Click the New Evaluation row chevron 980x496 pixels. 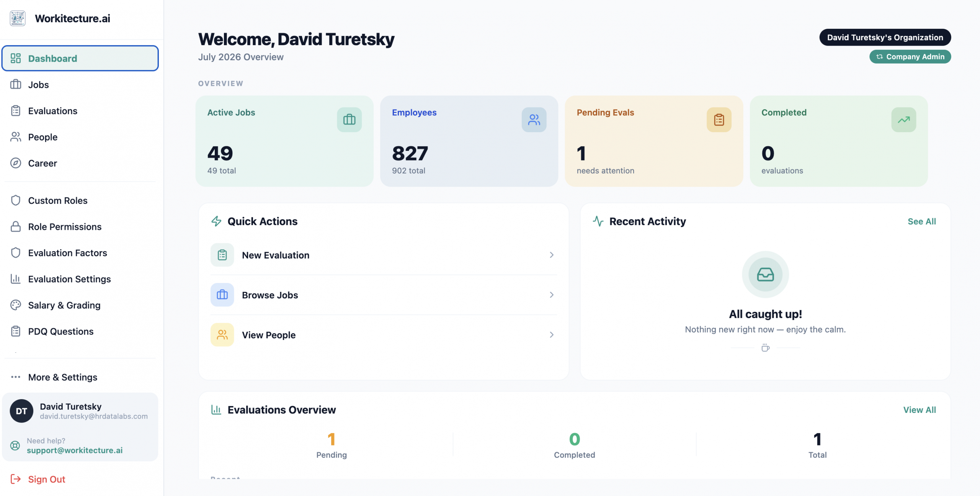(552, 255)
